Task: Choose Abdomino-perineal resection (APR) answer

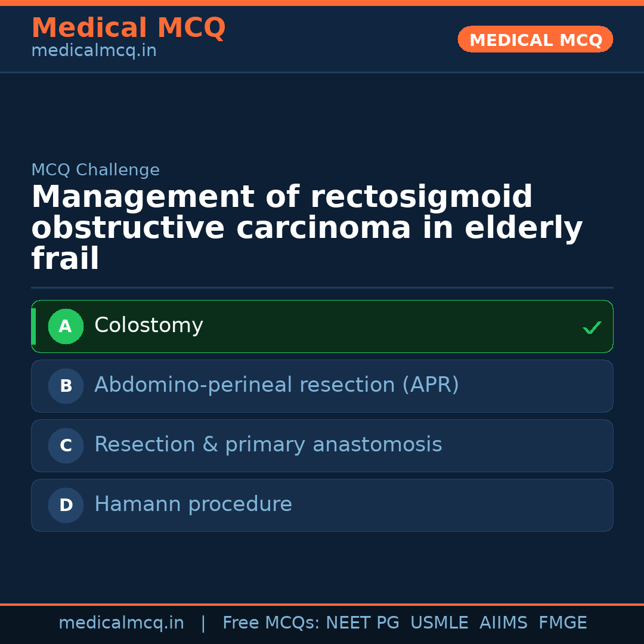Action: click(277, 385)
